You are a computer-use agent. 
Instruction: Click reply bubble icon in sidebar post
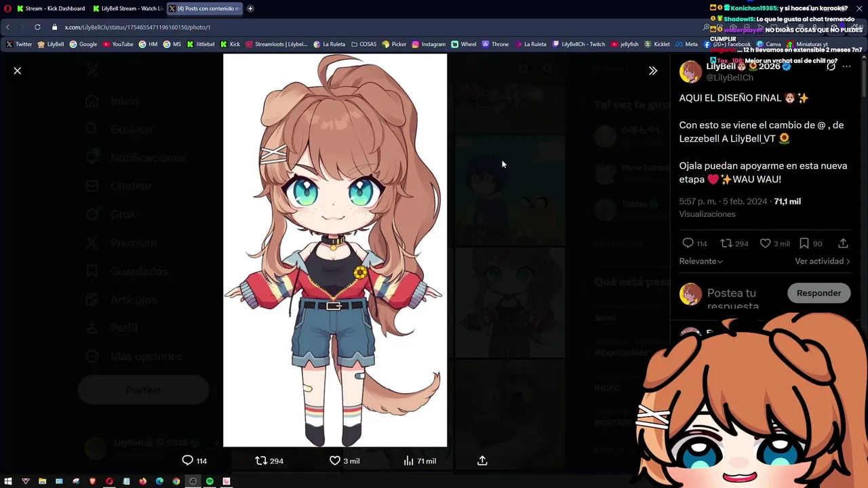coord(688,243)
